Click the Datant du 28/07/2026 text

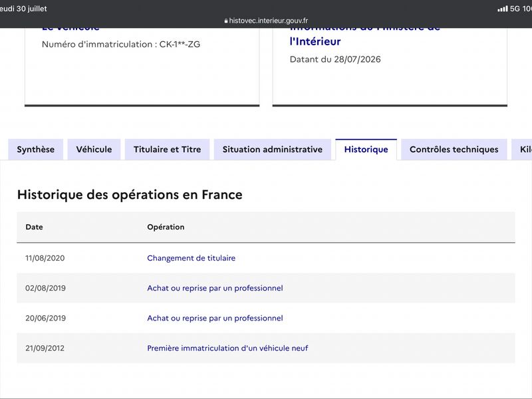335,59
